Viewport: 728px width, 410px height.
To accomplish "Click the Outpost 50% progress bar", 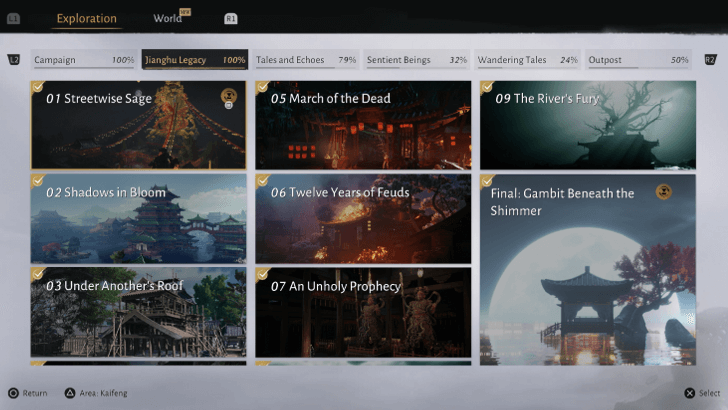I will (x=638, y=68).
